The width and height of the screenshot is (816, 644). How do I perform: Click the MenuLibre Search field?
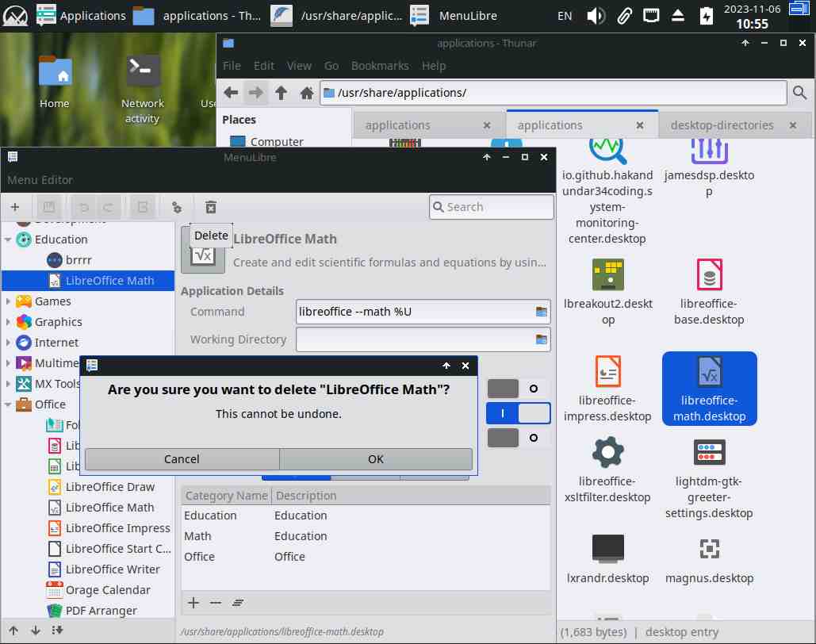pos(492,207)
